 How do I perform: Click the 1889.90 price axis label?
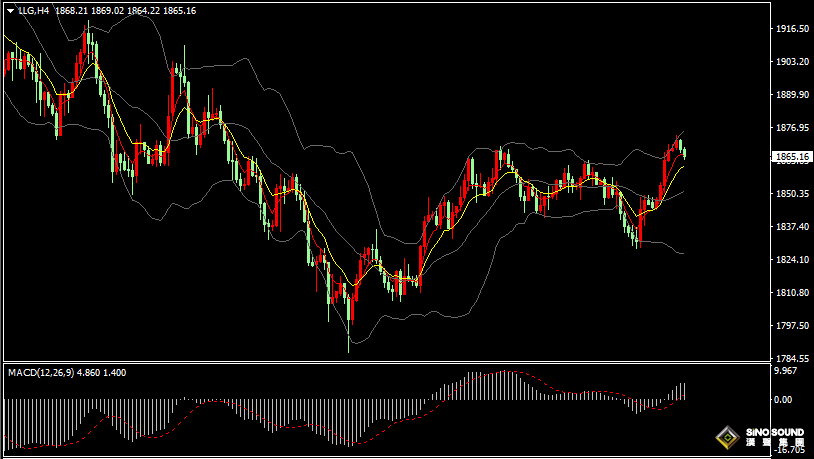791,95
